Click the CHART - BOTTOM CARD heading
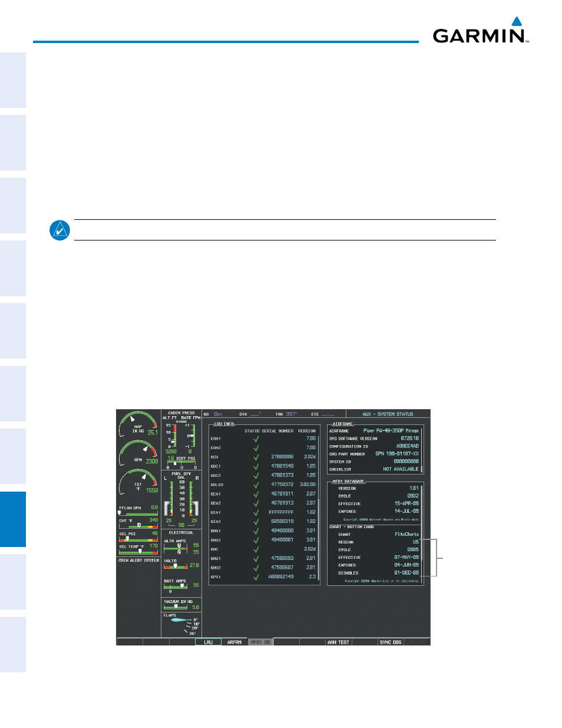Screen dimensions: 562x728 352,527
